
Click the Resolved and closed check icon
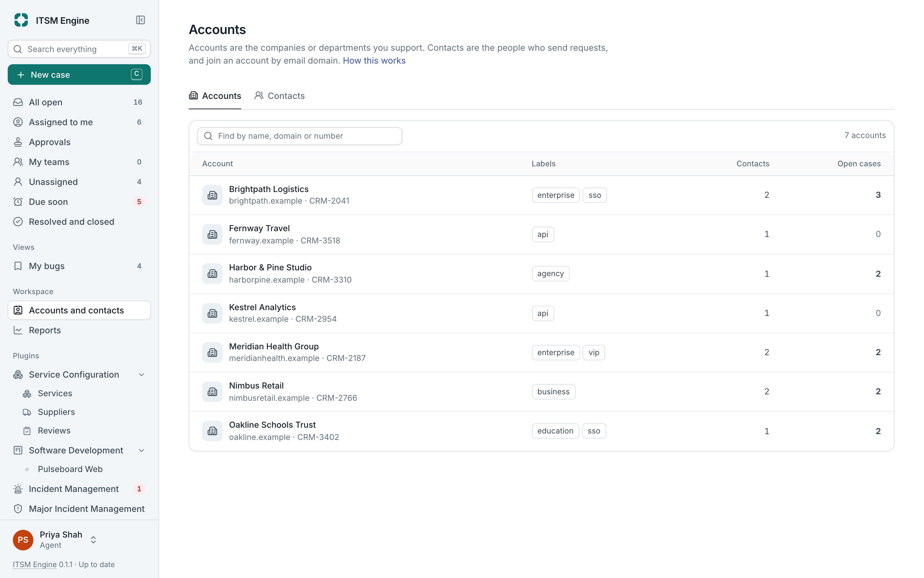[x=18, y=221]
